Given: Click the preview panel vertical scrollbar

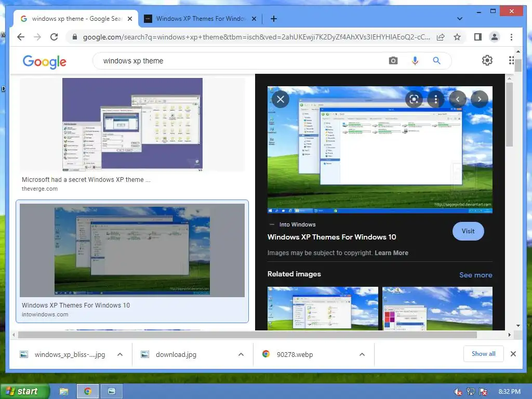Looking at the screenshot, I should click(509, 115).
